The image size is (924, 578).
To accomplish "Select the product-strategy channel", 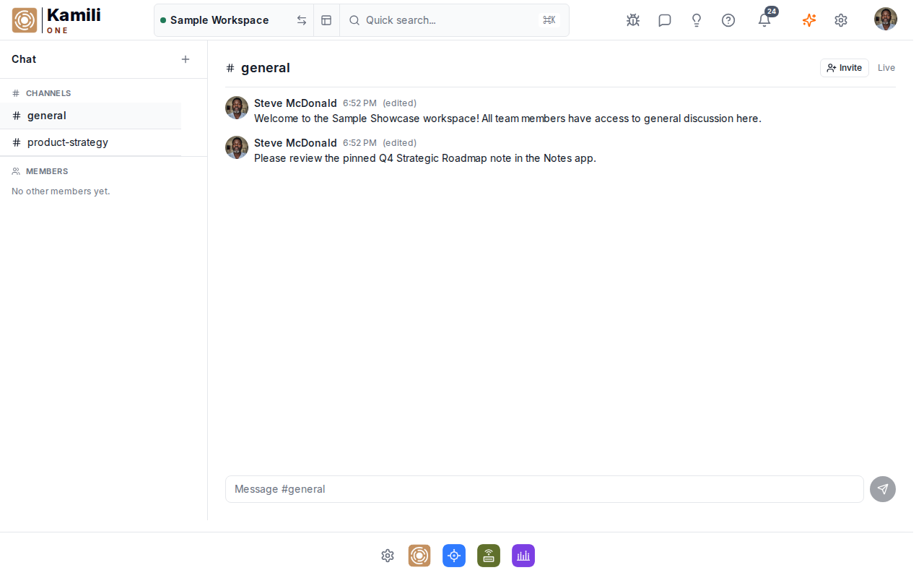I will (x=90, y=142).
